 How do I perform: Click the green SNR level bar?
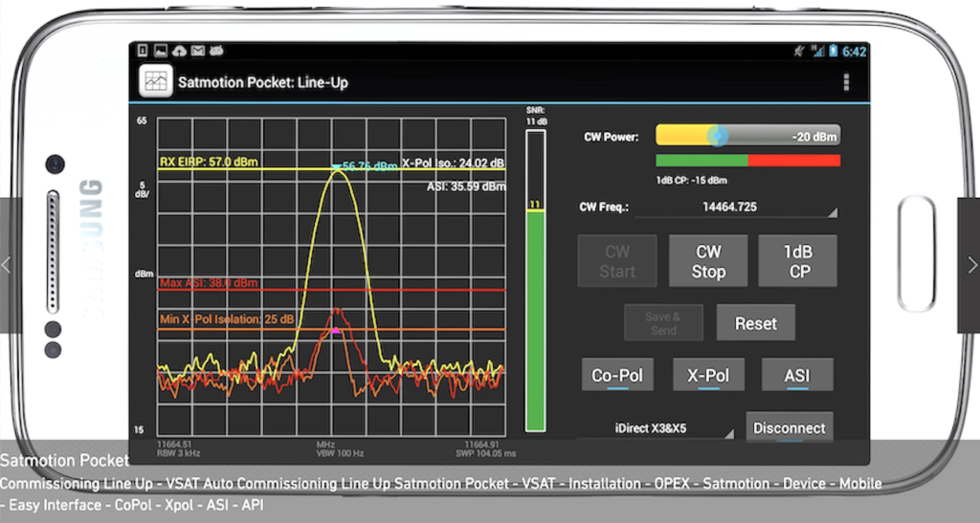tap(535, 320)
